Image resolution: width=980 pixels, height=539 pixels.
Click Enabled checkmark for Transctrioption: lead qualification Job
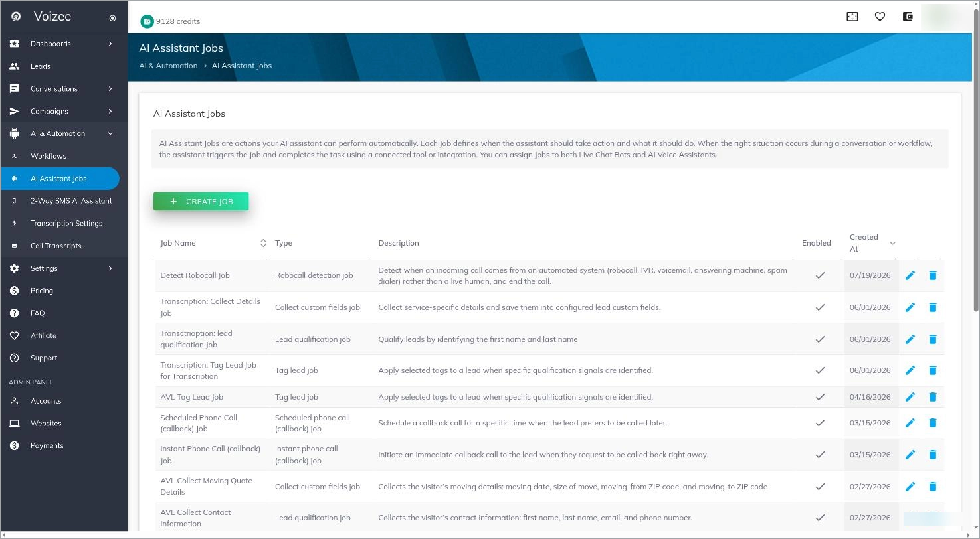point(820,339)
